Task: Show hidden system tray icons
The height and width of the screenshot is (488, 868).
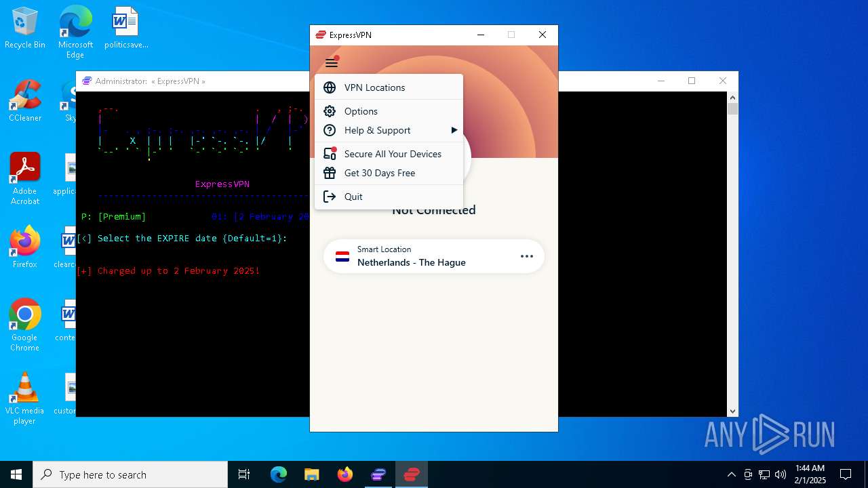Action: pos(731,474)
